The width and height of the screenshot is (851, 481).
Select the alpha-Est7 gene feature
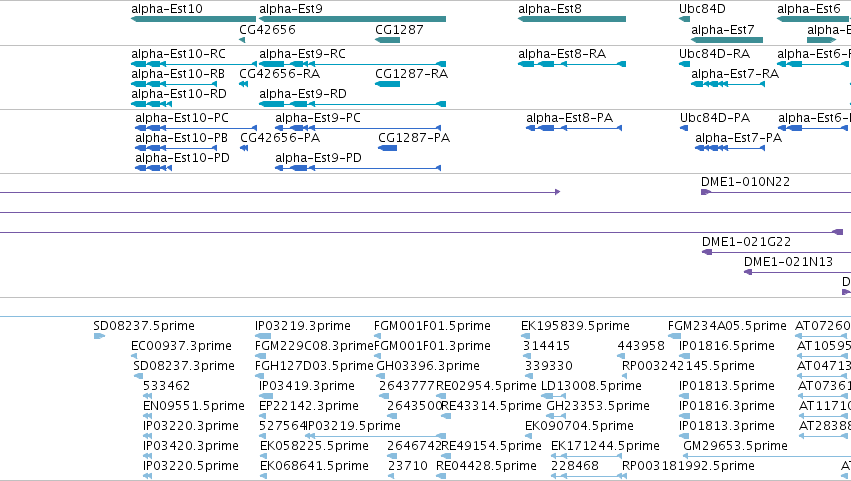727,40
